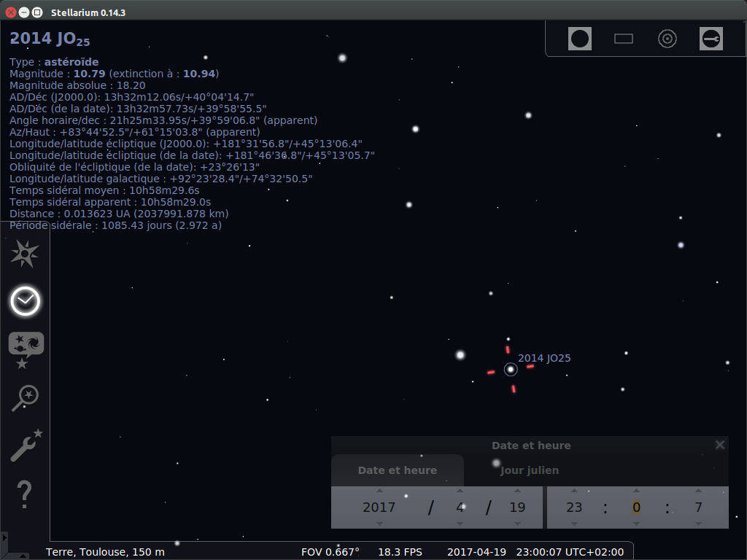The height and width of the screenshot is (560, 747).
Task: Open the Search window magnifier icon
Action: click(25, 398)
